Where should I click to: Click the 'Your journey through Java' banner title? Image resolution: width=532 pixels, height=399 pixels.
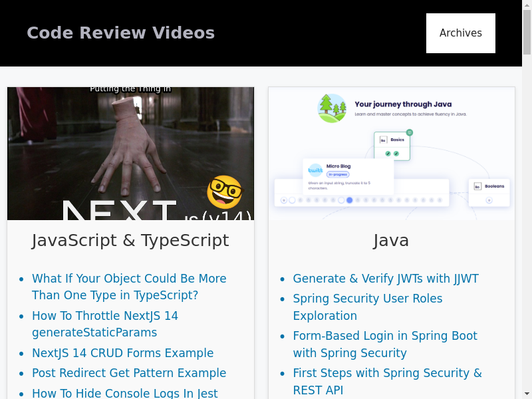(403, 104)
